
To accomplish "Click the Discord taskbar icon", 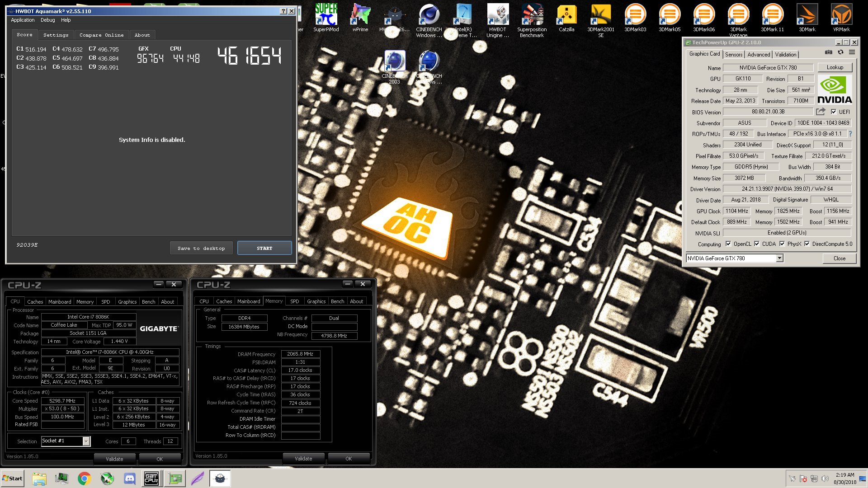I will 130,479.
